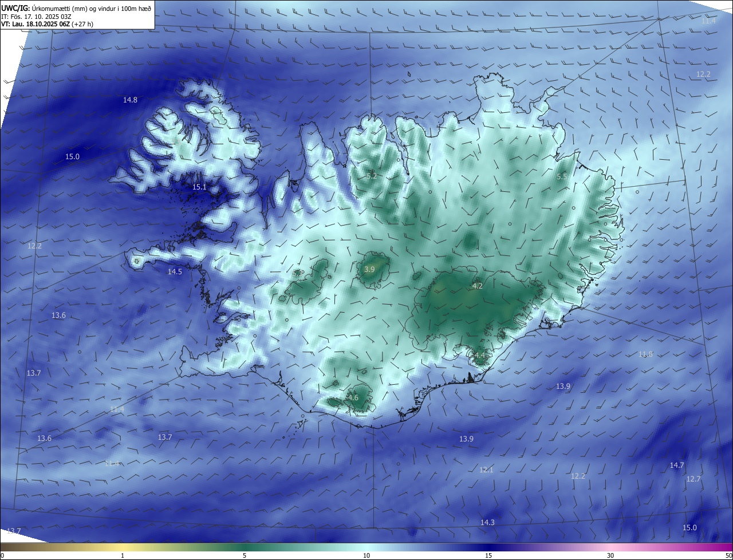Pick the 3.2 value in north Iceland
This screenshot has height=560, width=733.
coord(372,176)
